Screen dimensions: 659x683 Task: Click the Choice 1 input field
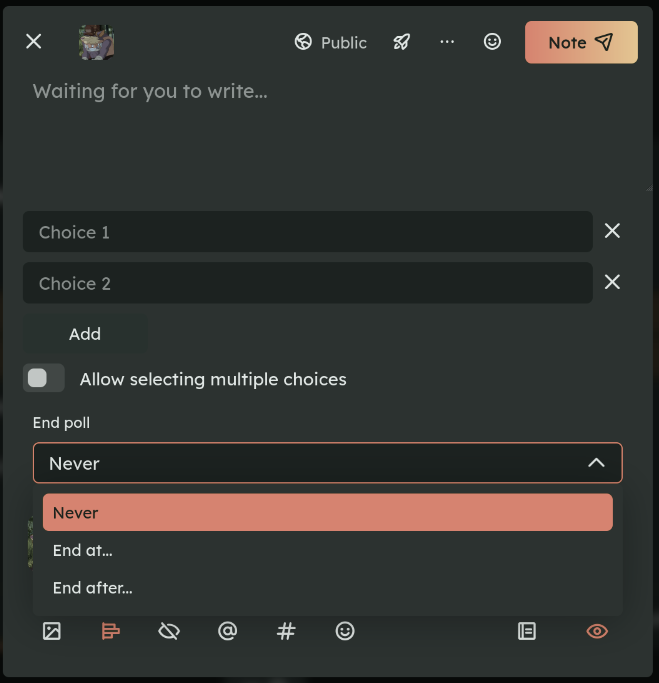pos(307,232)
